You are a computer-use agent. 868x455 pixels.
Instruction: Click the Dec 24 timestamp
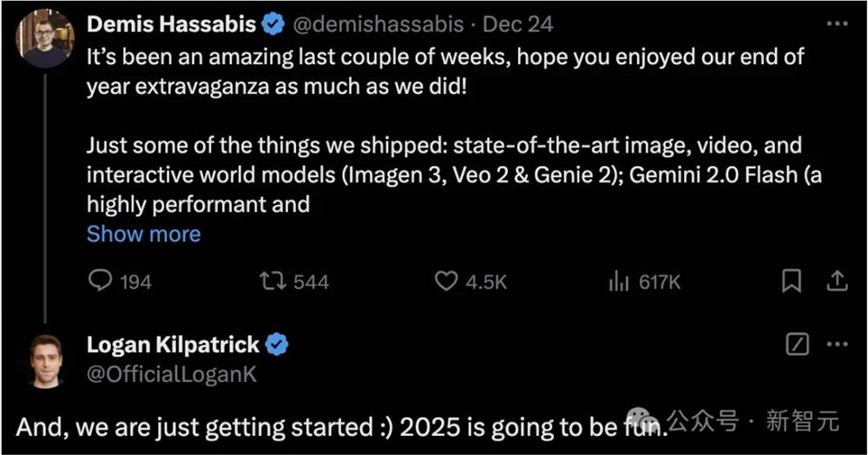517,24
